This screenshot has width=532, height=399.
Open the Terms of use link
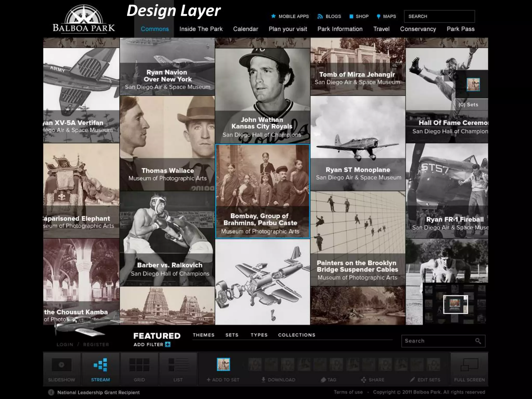348,392
